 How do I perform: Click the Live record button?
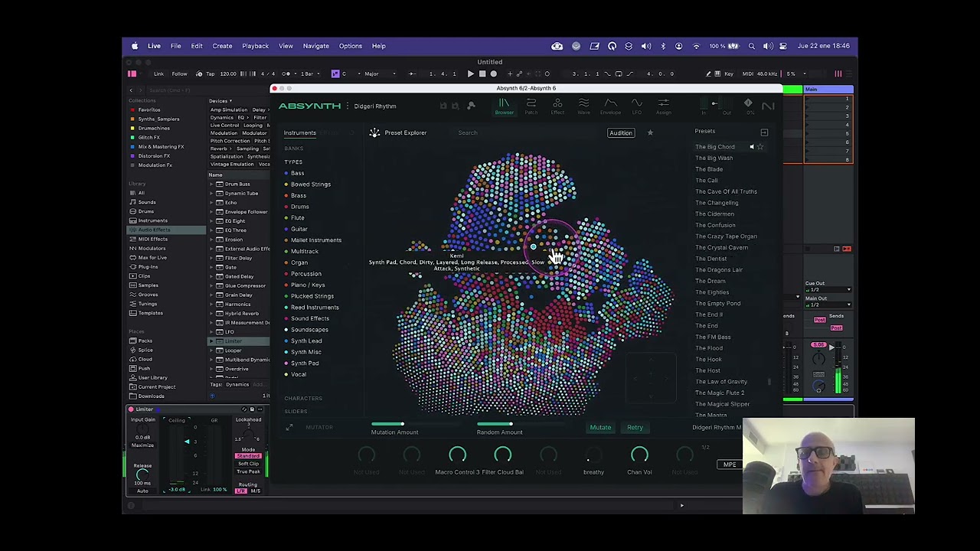coord(493,73)
